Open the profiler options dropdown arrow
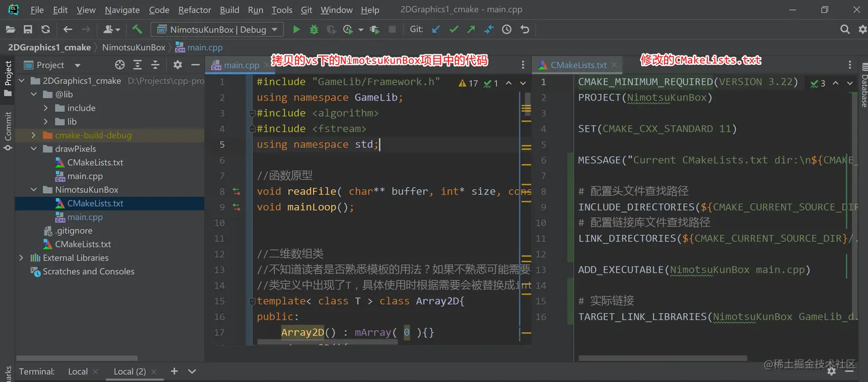This screenshot has width=868, height=382. [361, 29]
